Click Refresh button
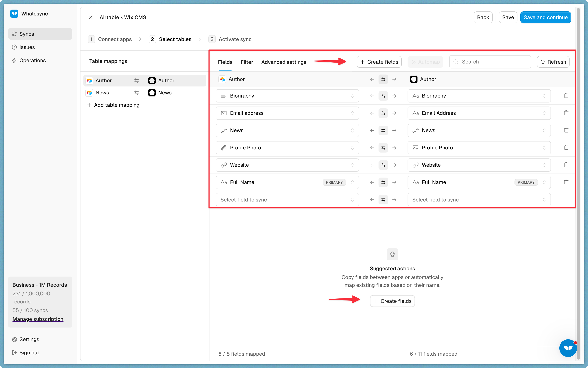Viewport: 588px width, 368px height. point(553,62)
